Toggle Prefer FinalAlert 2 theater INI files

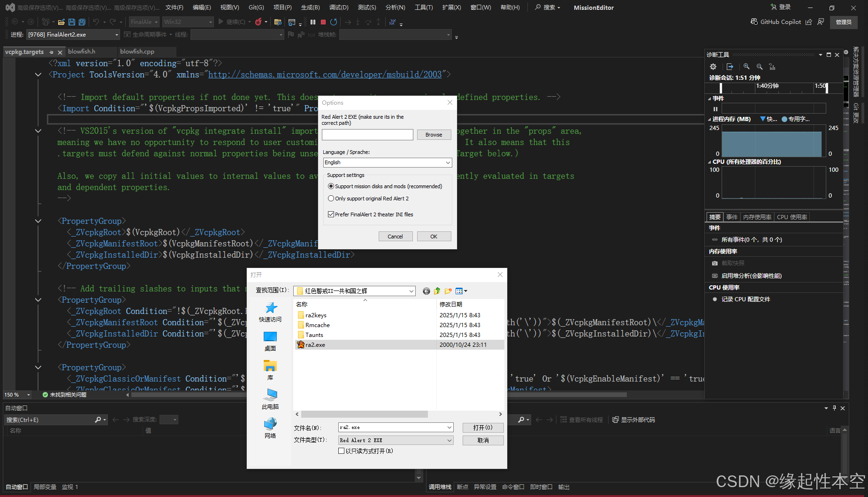[x=371, y=214]
